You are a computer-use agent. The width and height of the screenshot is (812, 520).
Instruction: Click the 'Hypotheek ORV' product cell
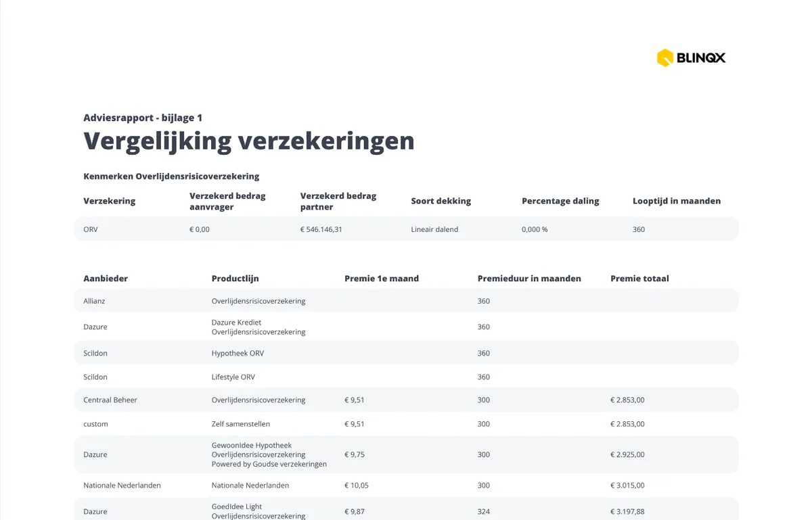238,353
